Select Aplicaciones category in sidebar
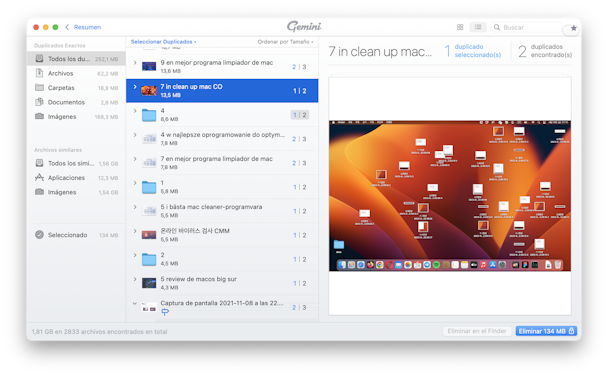 [x=76, y=178]
